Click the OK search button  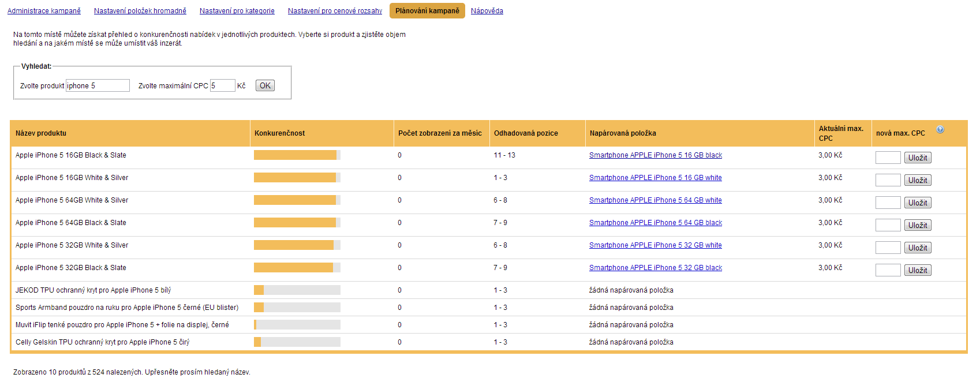[265, 85]
